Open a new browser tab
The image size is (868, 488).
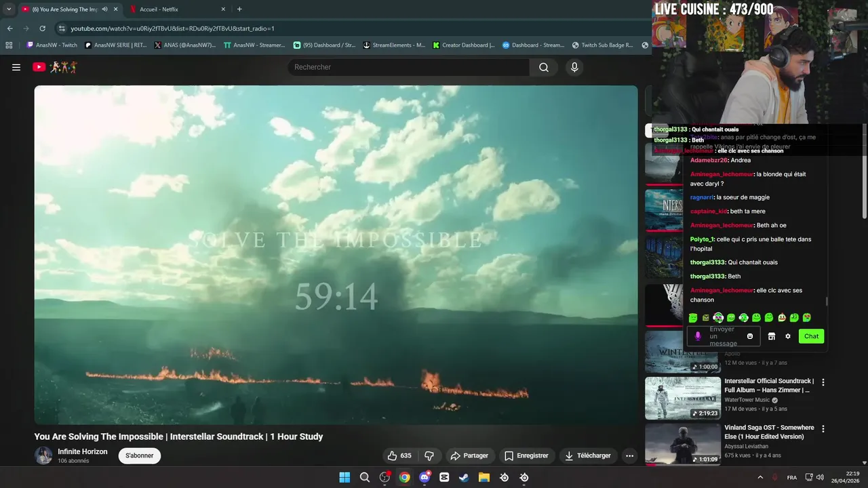coord(239,9)
